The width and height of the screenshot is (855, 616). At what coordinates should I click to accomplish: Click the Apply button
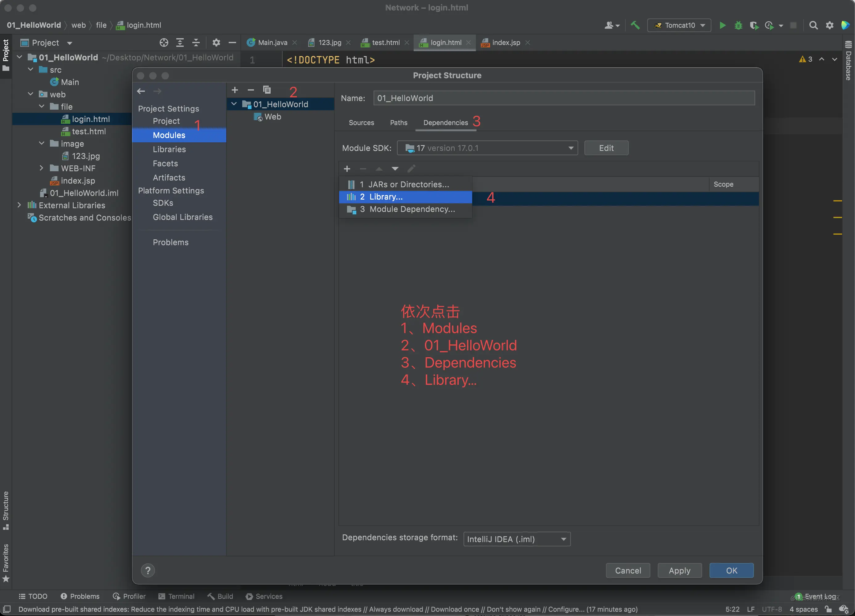(679, 570)
